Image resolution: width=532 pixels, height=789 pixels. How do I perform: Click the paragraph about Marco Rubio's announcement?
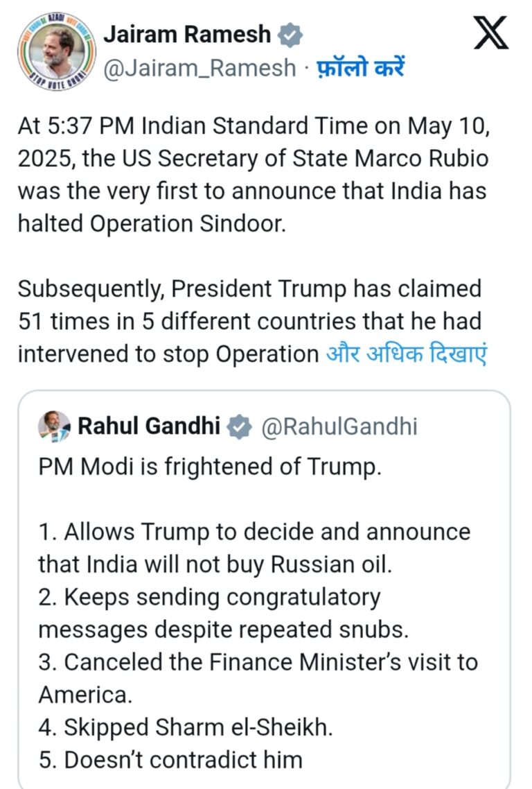[253, 176]
